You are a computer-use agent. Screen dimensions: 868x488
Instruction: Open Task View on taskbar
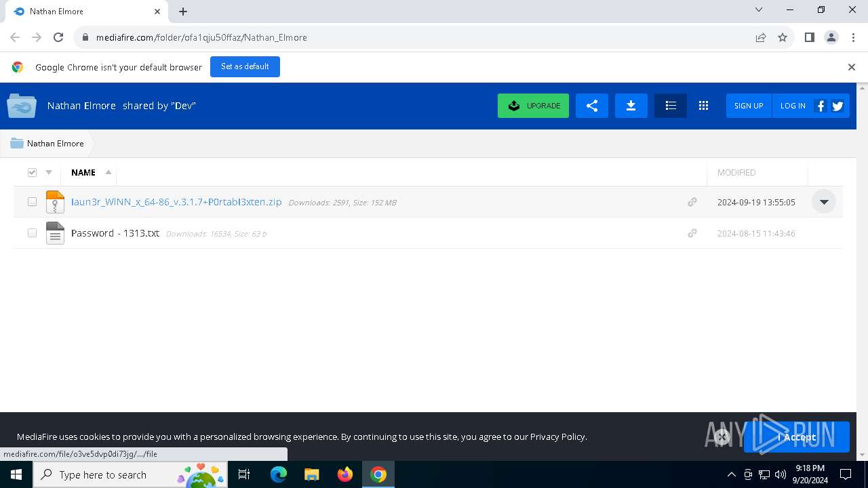[x=244, y=474]
